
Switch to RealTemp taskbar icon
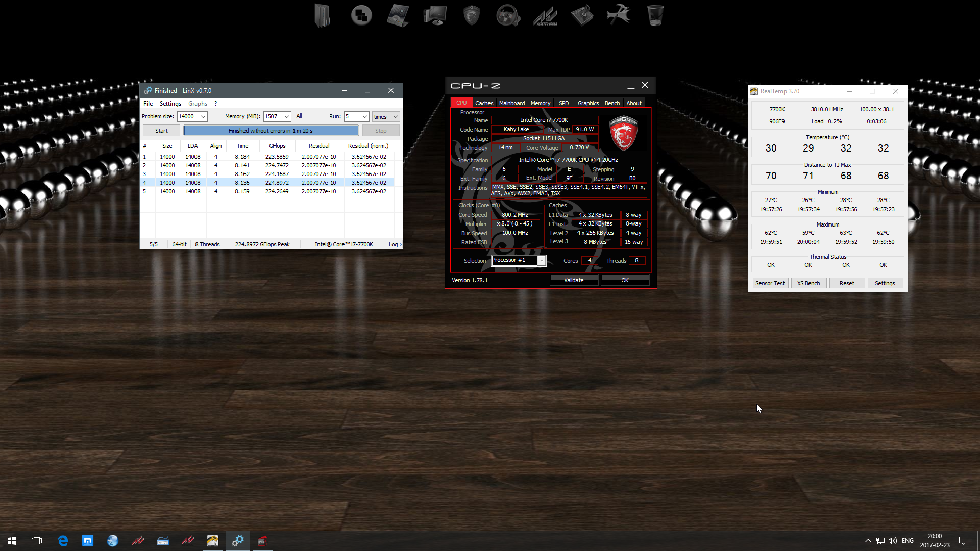pyautogui.click(x=212, y=541)
